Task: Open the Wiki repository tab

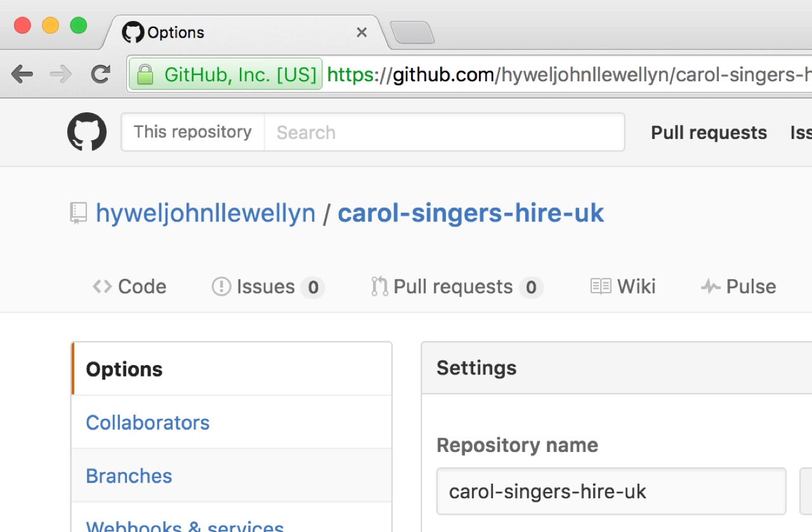Action: [x=623, y=287]
